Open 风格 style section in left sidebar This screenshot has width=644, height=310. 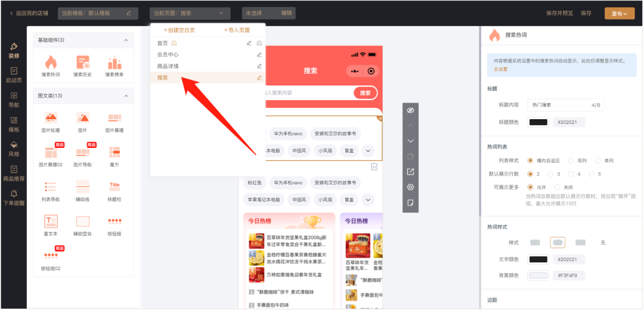point(14,148)
